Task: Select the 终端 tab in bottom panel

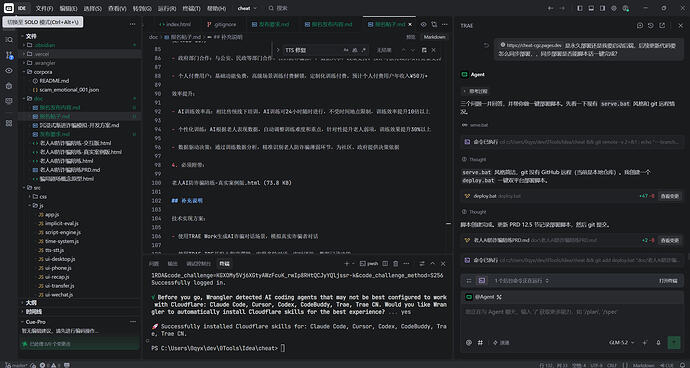Action: [224, 264]
